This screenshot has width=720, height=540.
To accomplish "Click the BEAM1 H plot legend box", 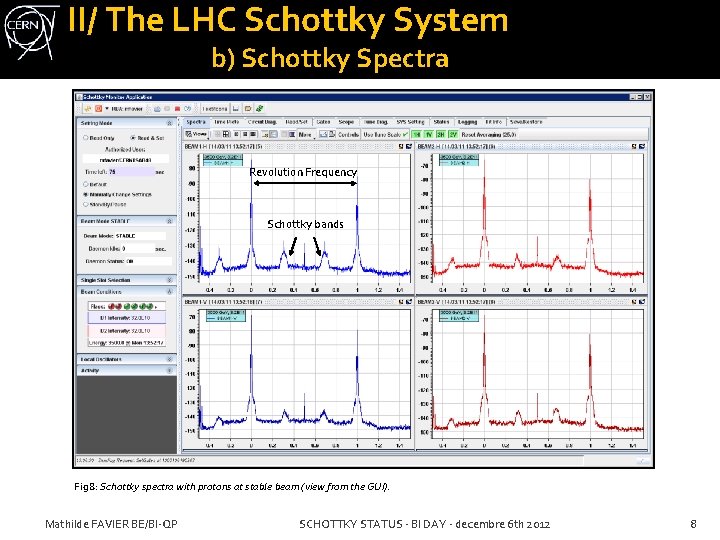I will click(223, 160).
